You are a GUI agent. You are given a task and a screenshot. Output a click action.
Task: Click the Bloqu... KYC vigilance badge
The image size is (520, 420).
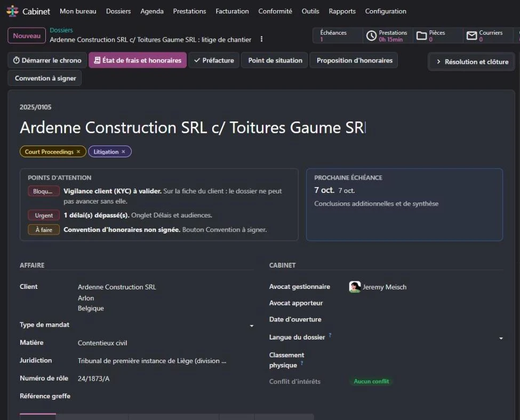(x=44, y=191)
